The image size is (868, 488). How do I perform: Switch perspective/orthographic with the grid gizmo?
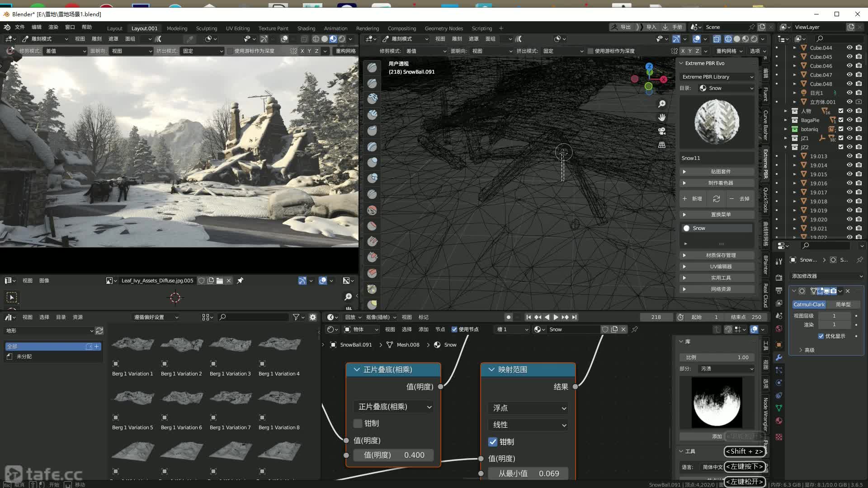click(x=662, y=145)
